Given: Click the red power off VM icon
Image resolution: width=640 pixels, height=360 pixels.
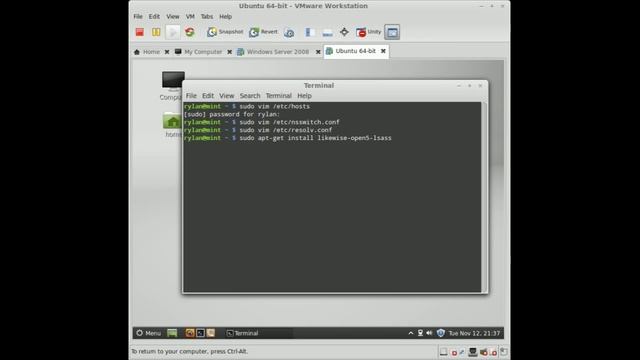Looking at the screenshot, I should click(x=140, y=32).
